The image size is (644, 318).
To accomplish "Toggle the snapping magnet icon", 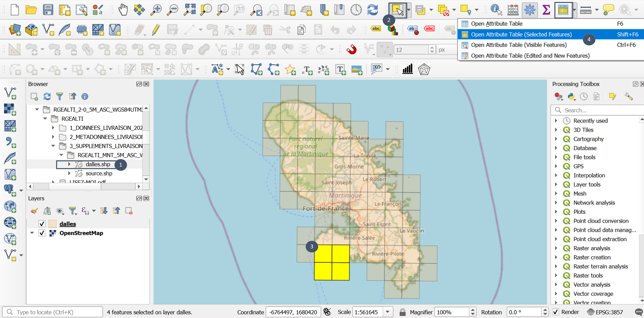I will (351, 49).
